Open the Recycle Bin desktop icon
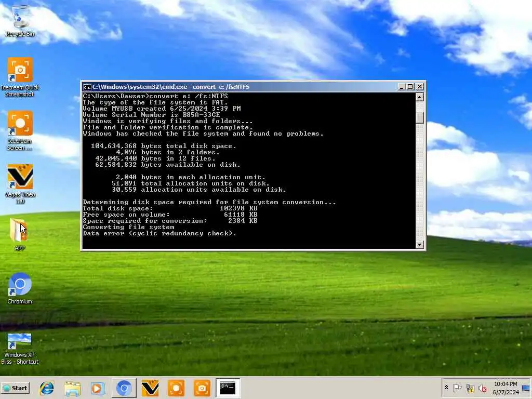Screen dimensions: 532x399 pos(20,21)
